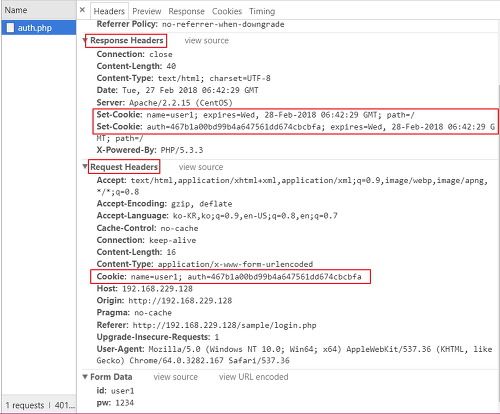500x414 pixels.
Task: Collapse the Form Data section
Action: click(85, 377)
